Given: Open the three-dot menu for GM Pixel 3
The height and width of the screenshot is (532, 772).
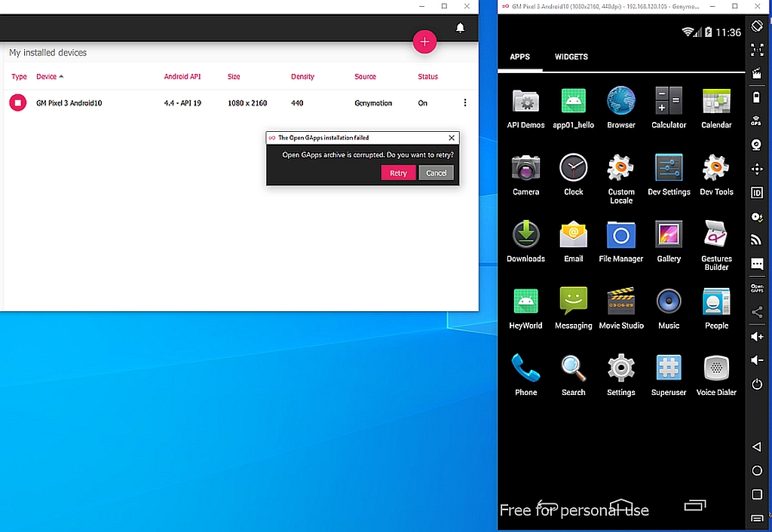Looking at the screenshot, I should coord(464,102).
